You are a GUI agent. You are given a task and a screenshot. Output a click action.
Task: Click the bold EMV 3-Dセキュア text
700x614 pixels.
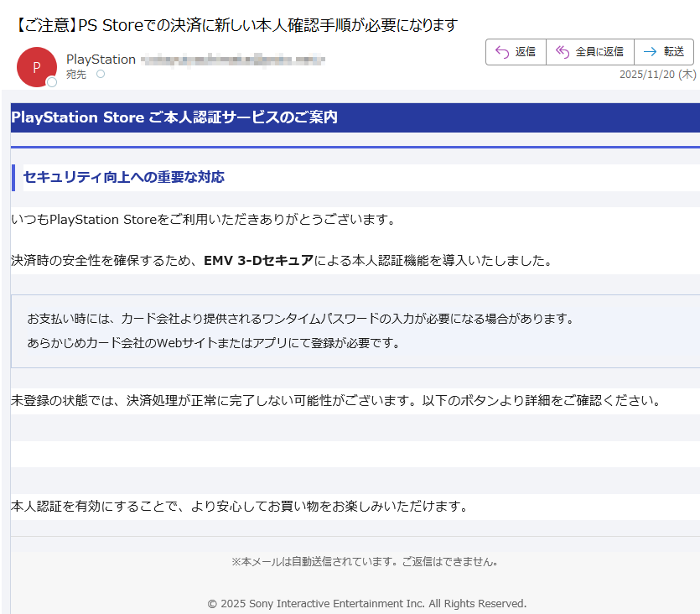pyautogui.click(x=258, y=260)
